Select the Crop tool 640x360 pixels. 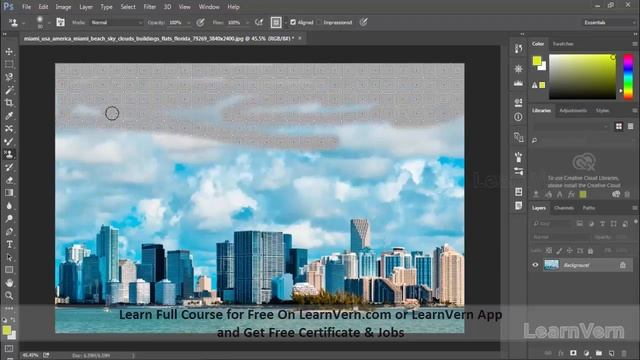pos(9,103)
